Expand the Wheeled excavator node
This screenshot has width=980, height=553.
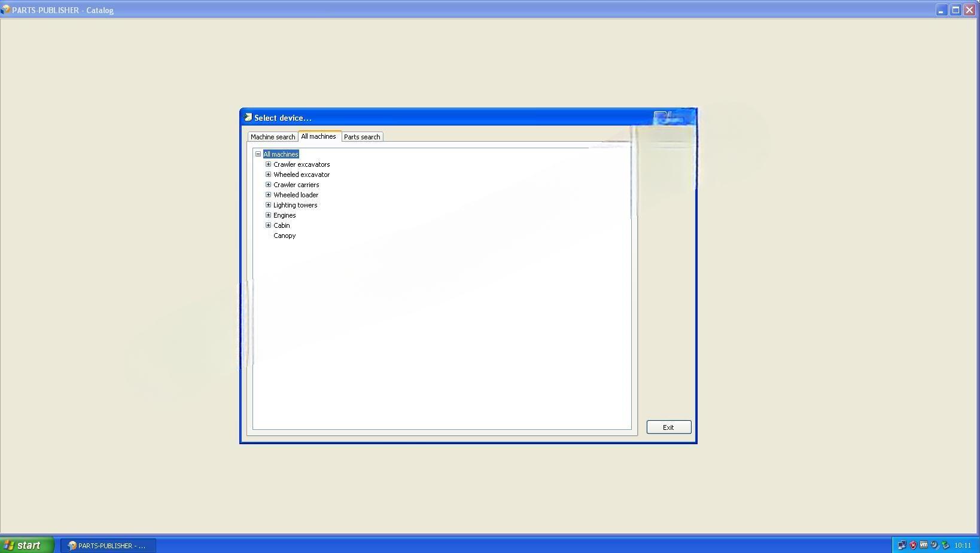268,175
